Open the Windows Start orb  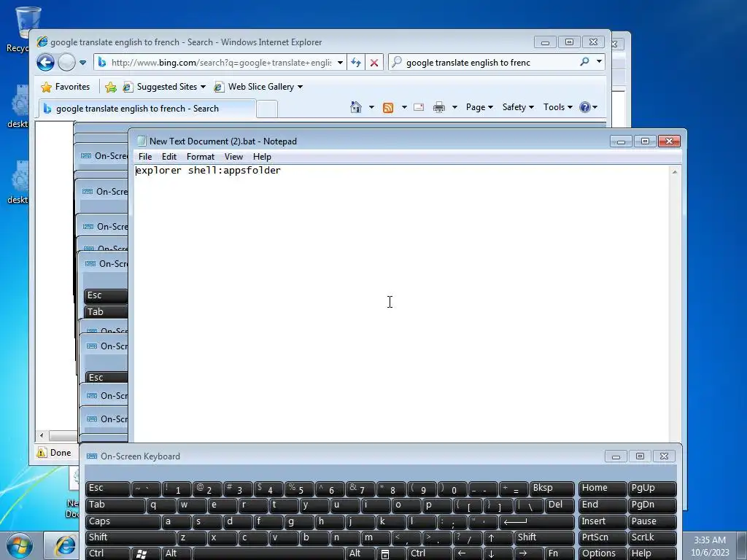[20, 545]
